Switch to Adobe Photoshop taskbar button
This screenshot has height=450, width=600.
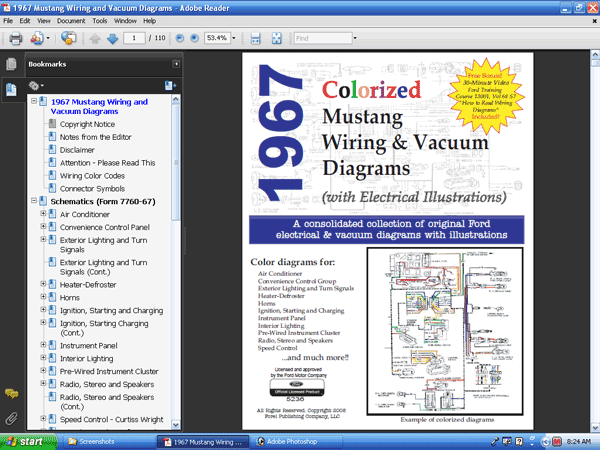[296, 442]
